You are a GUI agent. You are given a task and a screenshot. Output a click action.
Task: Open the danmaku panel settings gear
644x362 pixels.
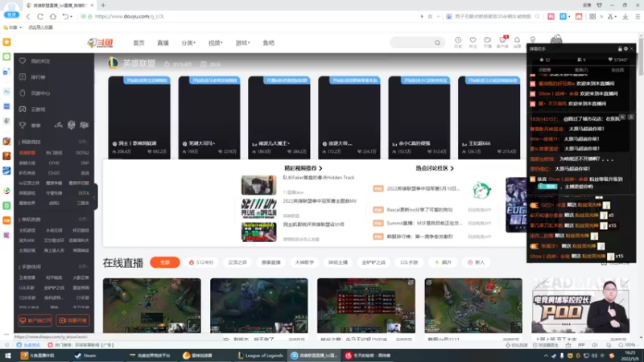pyautogui.click(x=625, y=49)
